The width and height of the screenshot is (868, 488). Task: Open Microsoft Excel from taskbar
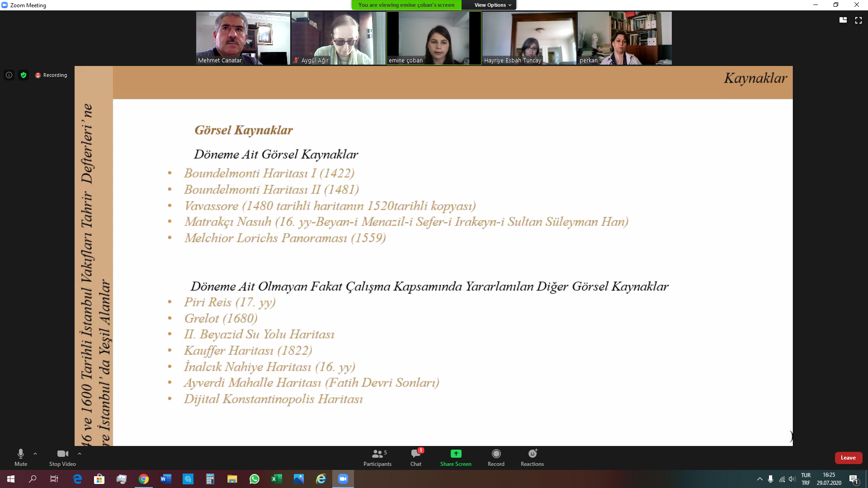(x=277, y=479)
